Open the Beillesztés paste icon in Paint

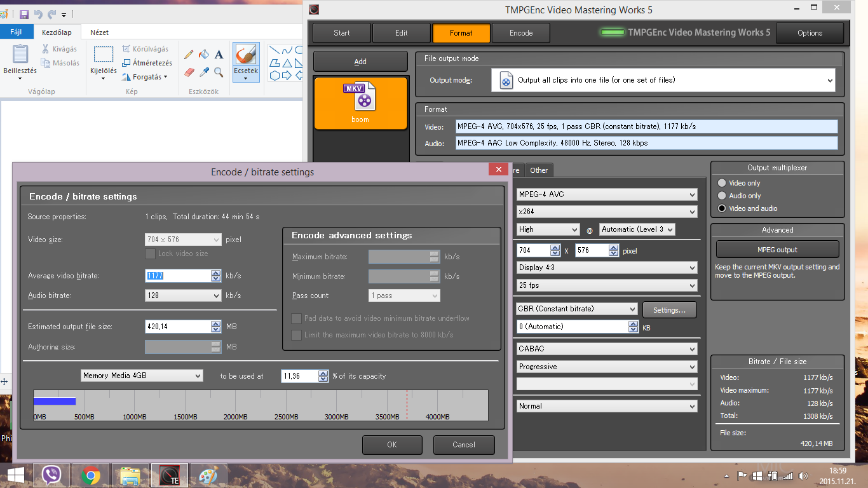pyautogui.click(x=20, y=53)
